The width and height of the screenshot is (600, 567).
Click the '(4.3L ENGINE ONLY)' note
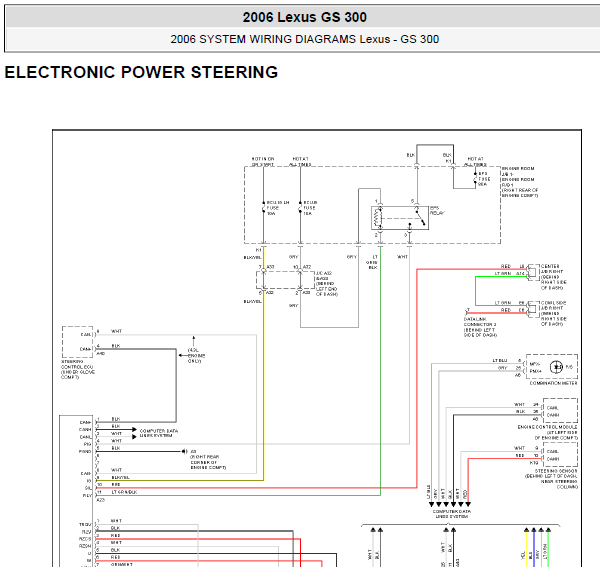(196, 355)
